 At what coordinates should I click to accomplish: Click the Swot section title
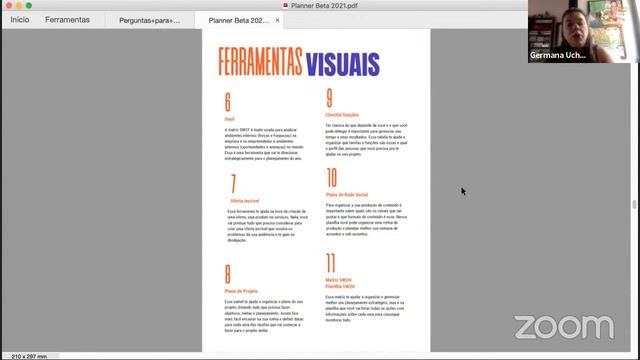pyautogui.click(x=229, y=119)
